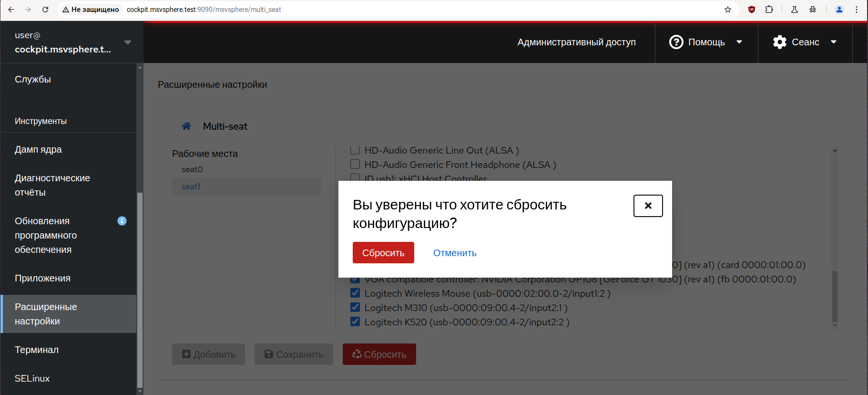Uncheck the Logitech Wireless Mouse device
The width and height of the screenshot is (868, 395).
click(355, 293)
